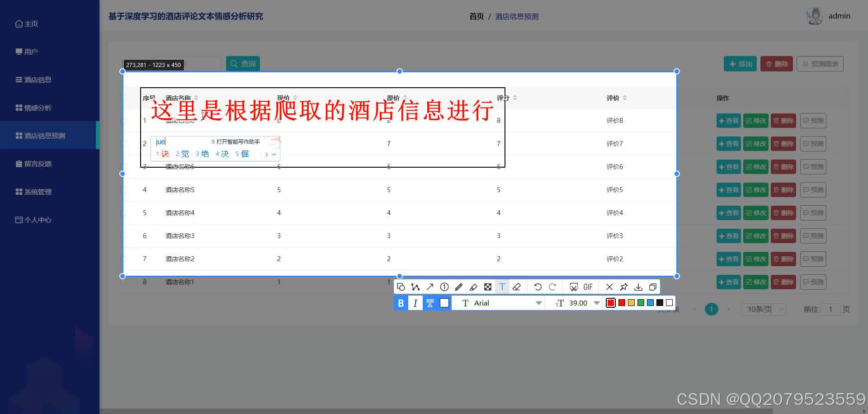Click the GIF recording icon

(587, 287)
